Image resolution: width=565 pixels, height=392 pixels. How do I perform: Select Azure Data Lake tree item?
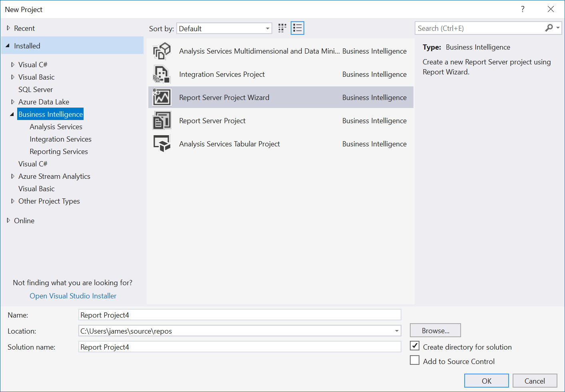pos(44,102)
